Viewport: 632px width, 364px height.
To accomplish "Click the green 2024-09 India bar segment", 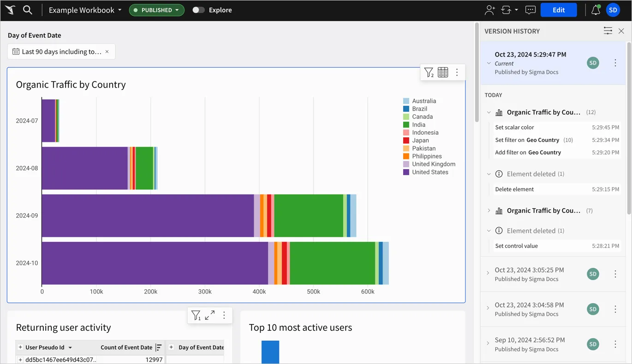I will coord(309,216).
